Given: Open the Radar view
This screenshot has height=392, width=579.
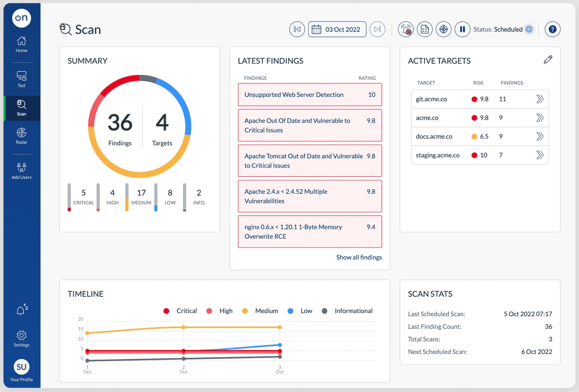Looking at the screenshot, I should [21, 136].
